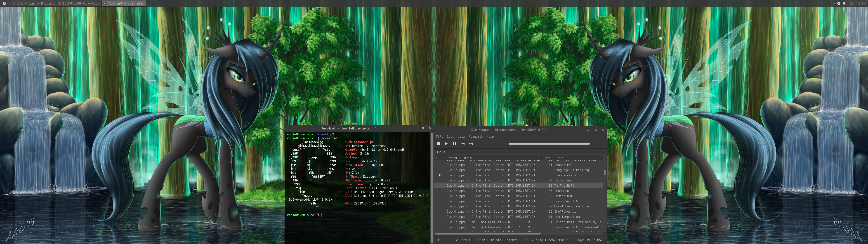Image resolution: width=868 pixels, height=244 pixels.
Task: Open the Playback menu in DeaDBeeF
Action: pyautogui.click(x=475, y=136)
